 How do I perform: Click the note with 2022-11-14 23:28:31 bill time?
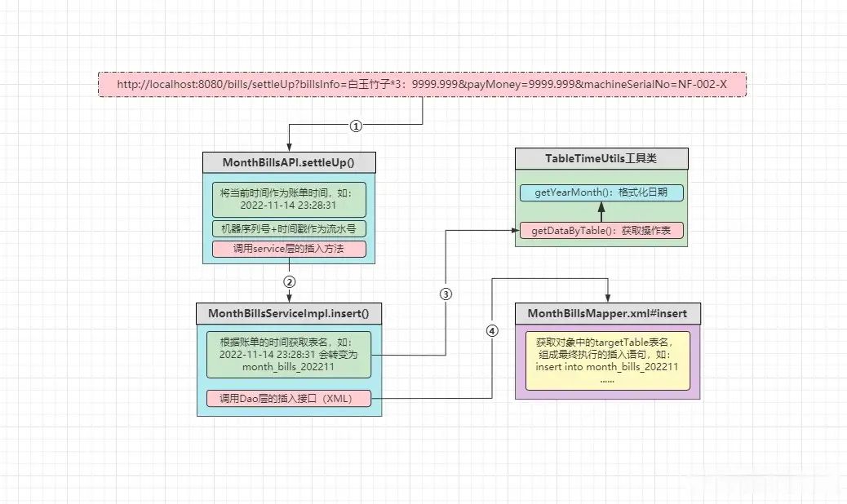[289, 199]
